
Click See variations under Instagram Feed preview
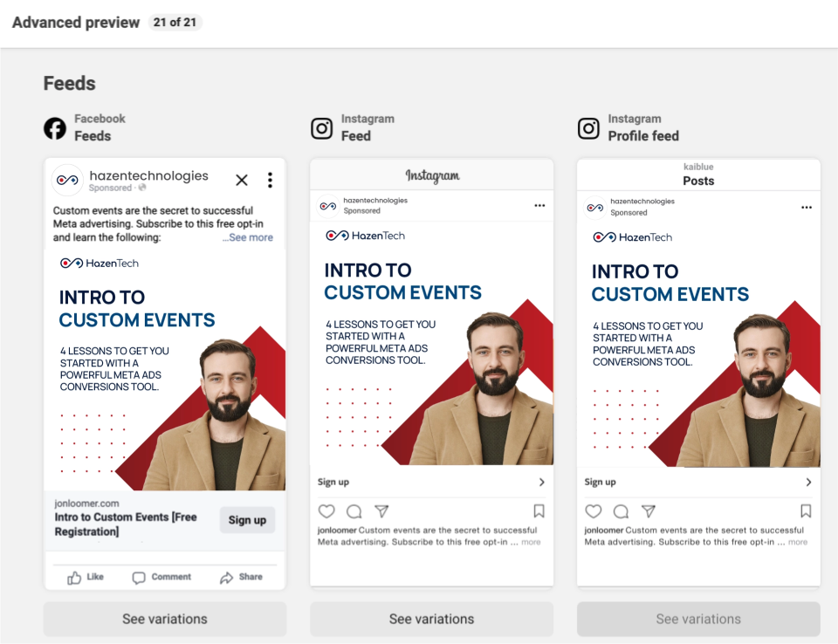(431, 619)
